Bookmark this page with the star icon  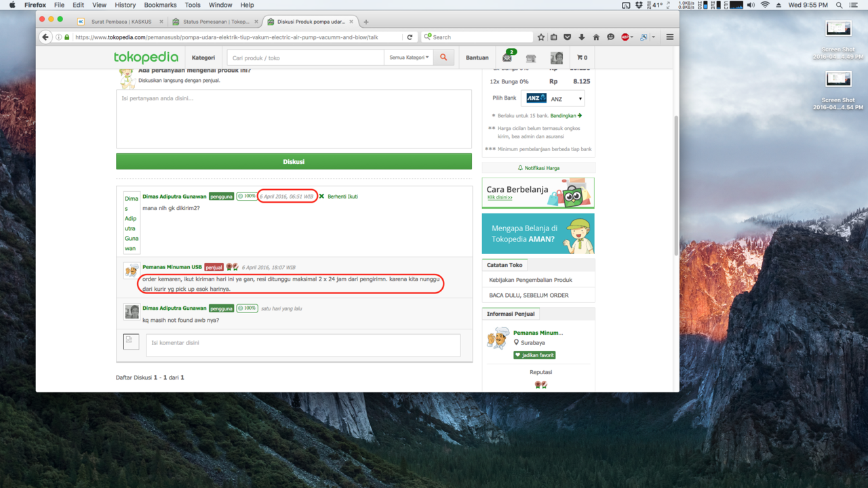coord(541,37)
